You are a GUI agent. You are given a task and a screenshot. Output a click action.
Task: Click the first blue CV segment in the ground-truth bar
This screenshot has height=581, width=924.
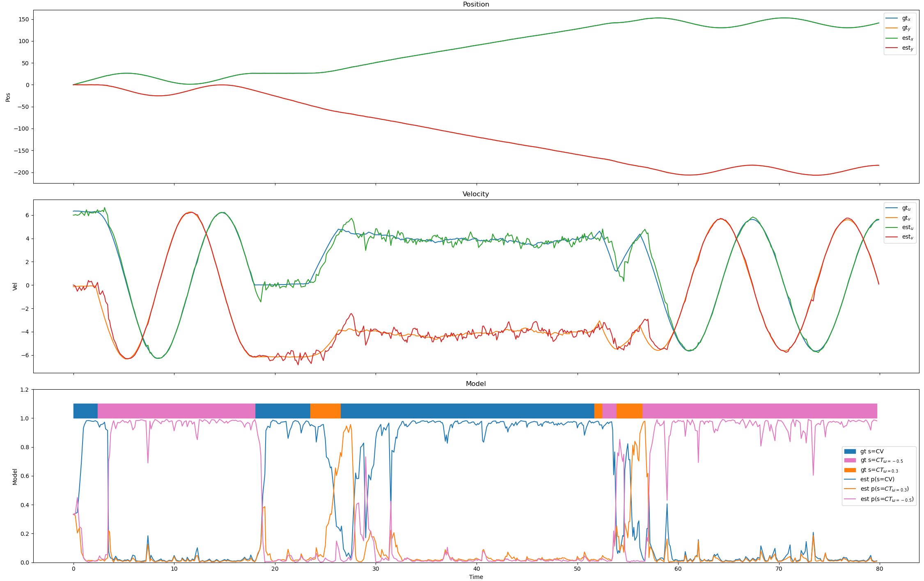click(x=85, y=411)
